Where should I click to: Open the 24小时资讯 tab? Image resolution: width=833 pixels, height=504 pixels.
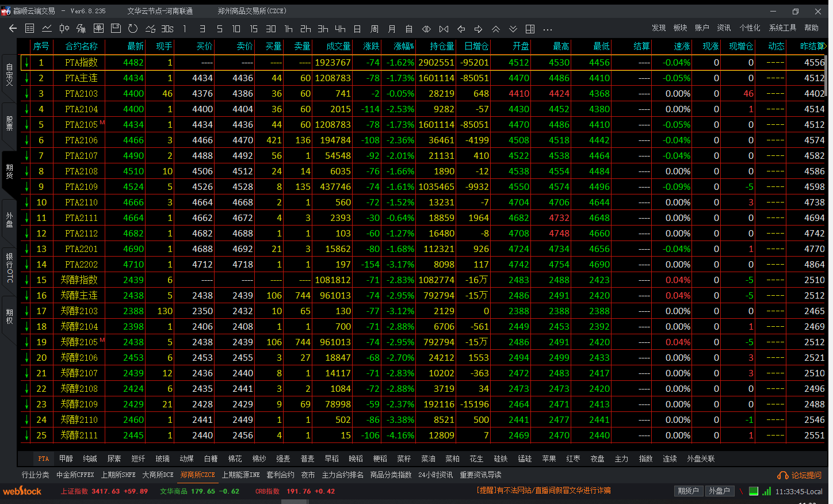[x=435, y=475]
